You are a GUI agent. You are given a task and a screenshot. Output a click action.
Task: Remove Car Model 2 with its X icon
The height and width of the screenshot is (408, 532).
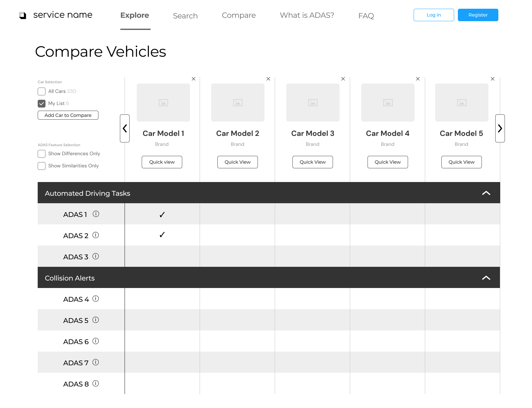(x=268, y=79)
